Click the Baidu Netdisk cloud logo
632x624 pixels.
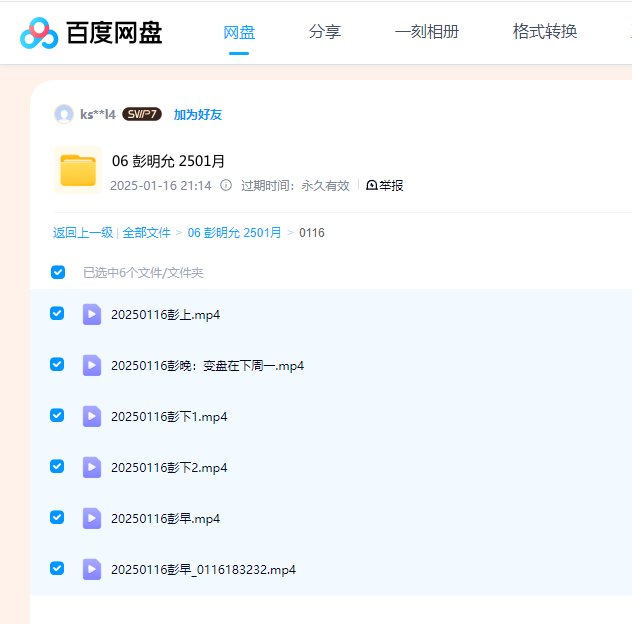click(x=39, y=33)
